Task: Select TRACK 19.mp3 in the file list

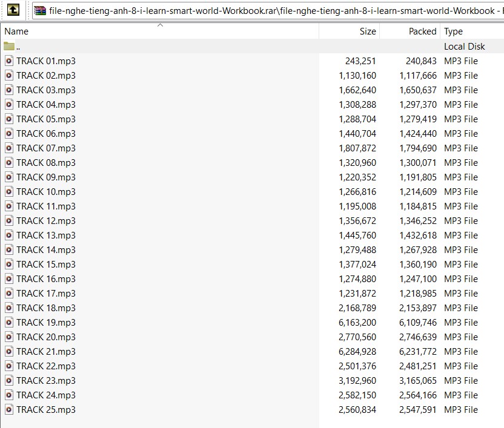Action: point(46,322)
